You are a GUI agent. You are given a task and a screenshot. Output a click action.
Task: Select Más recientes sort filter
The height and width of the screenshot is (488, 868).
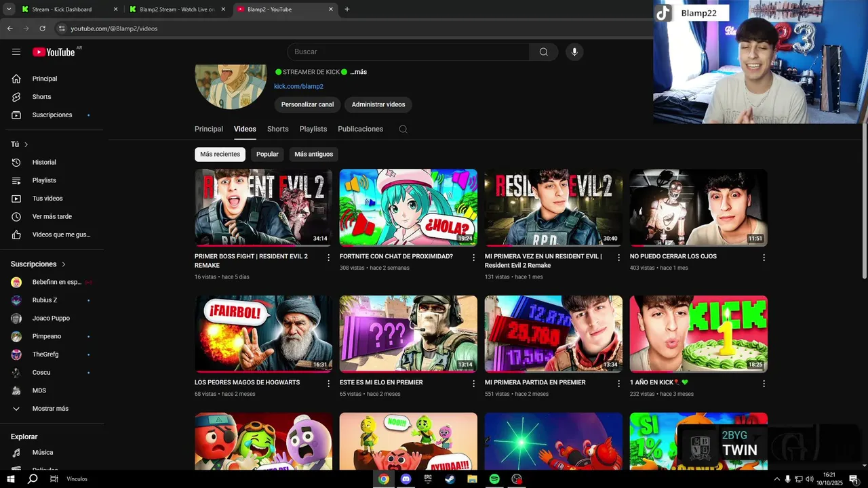tap(220, 155)
